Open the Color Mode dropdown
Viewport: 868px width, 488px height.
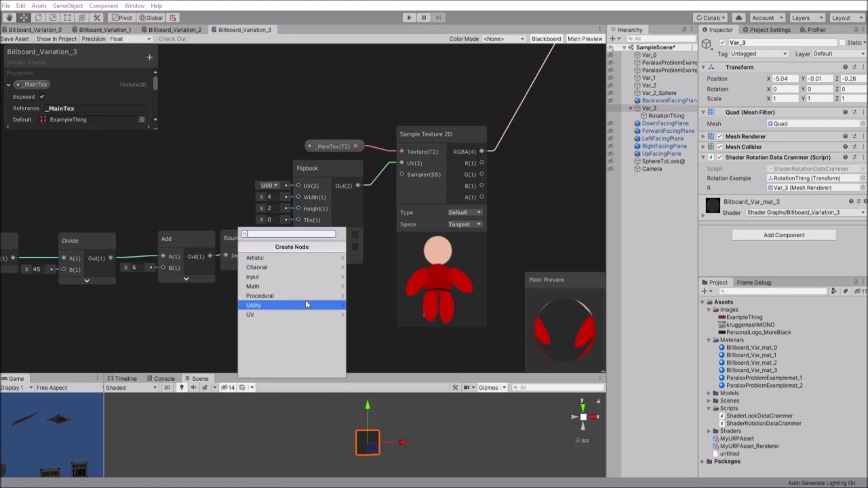point(504,39)
